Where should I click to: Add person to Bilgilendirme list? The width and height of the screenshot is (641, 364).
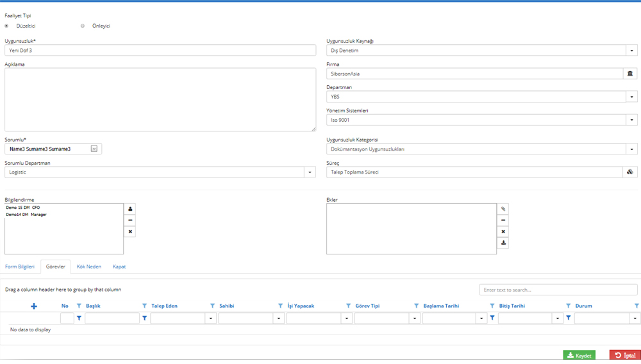click(130, 210)
